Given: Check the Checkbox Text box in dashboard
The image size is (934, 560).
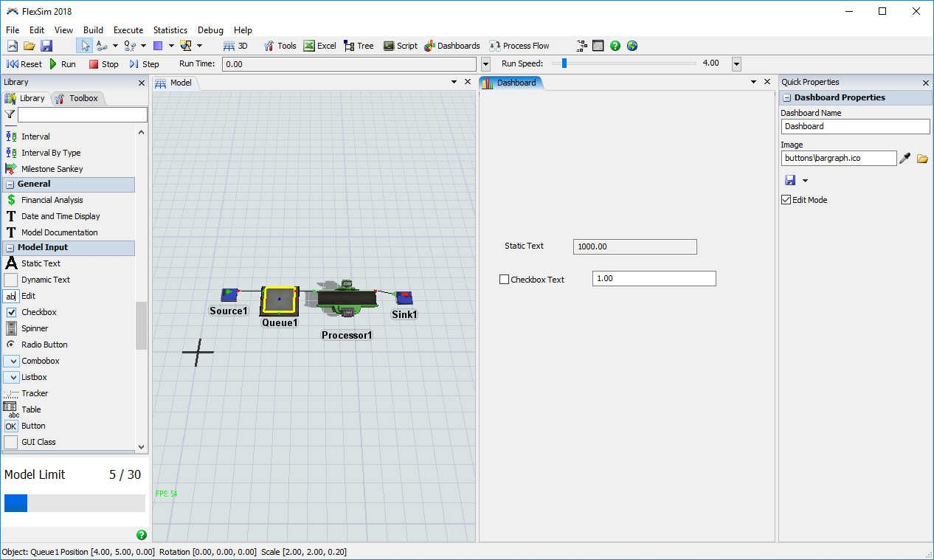Looking at the screenshot, I should coord(505,280).
